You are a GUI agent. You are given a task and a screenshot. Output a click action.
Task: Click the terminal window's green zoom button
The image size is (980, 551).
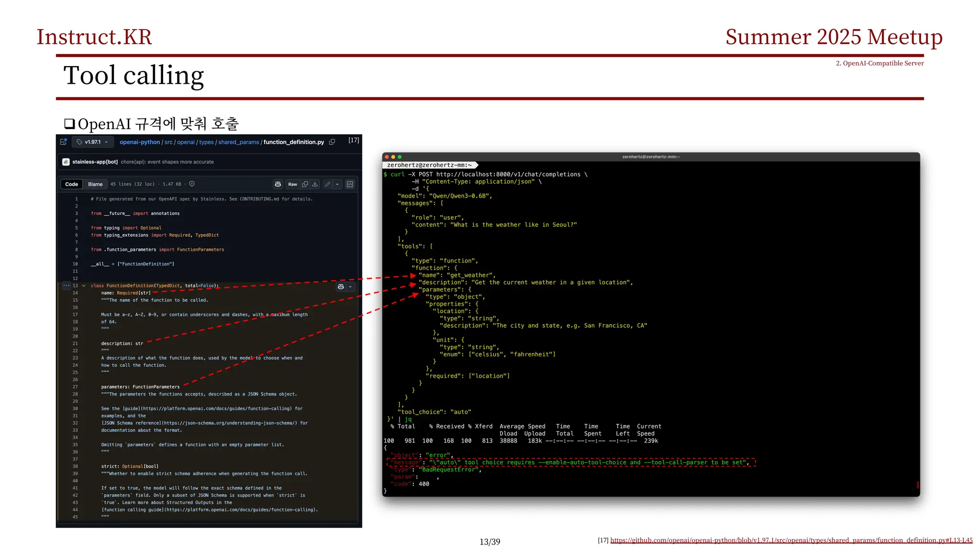click(400, 157)
